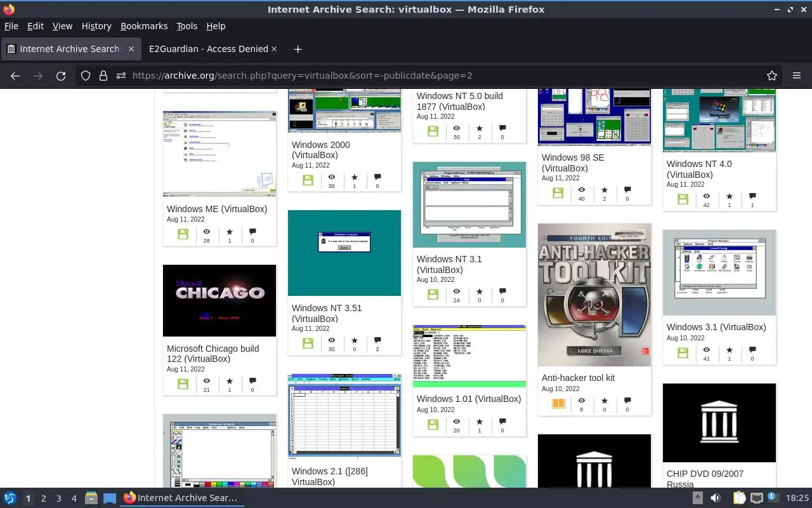Viewport: 812px width, 508px height.
Task: Click favorites star on Windows 98 SE card
Action: click(x=605, y=190)
